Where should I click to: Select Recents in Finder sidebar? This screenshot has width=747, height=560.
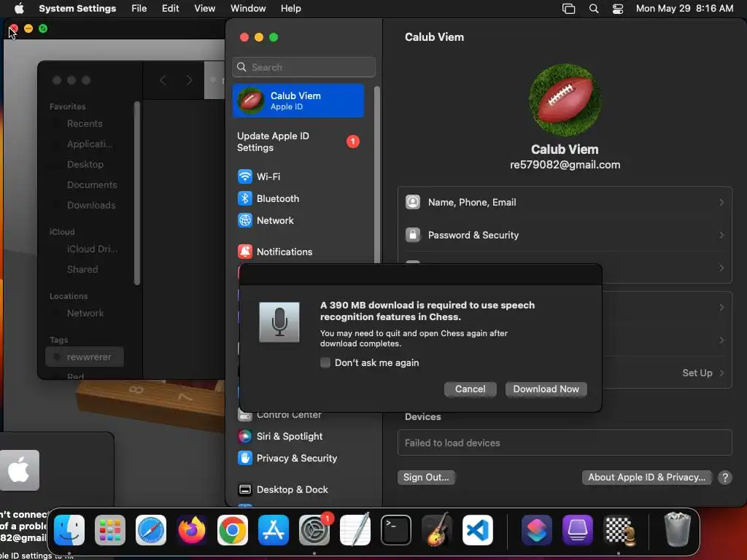tap(85, 124)
